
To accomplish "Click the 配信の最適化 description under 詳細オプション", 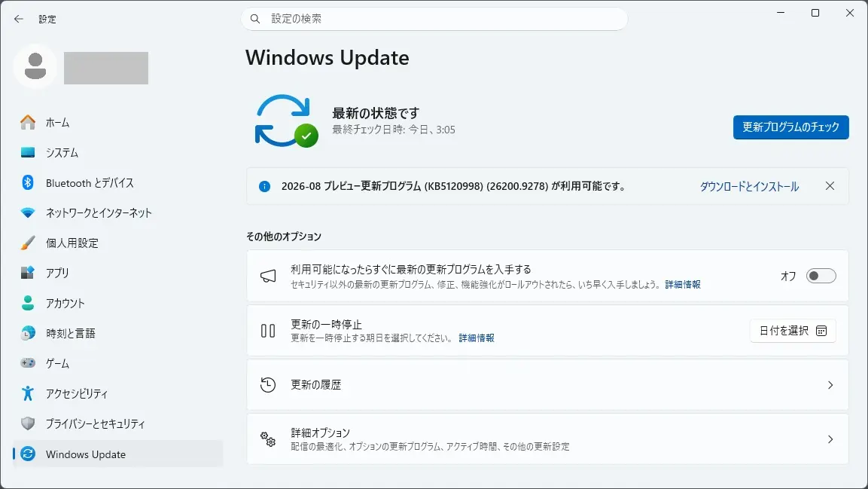I will [430, 447].
